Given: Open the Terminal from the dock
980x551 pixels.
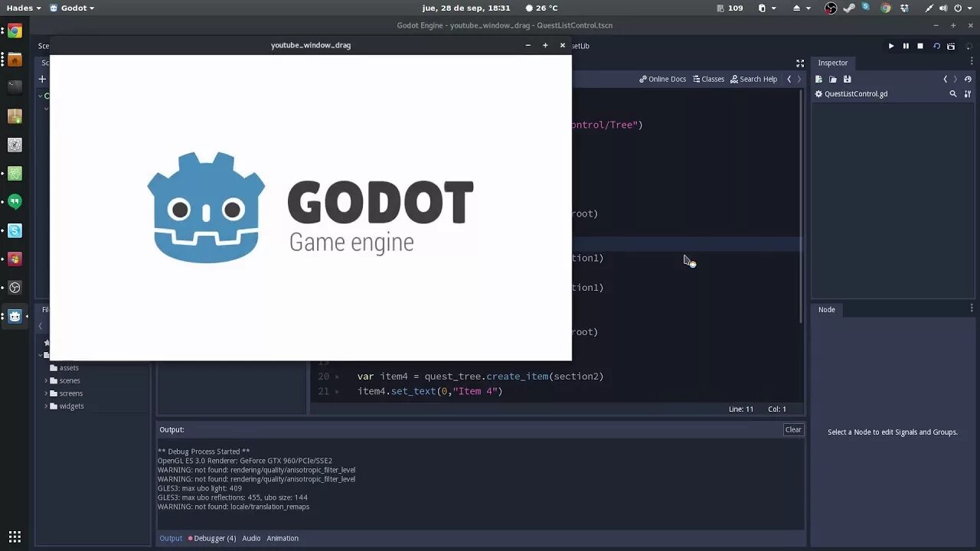Looking at the screenshot, I should pyautogui.click(x=15, y=88).
